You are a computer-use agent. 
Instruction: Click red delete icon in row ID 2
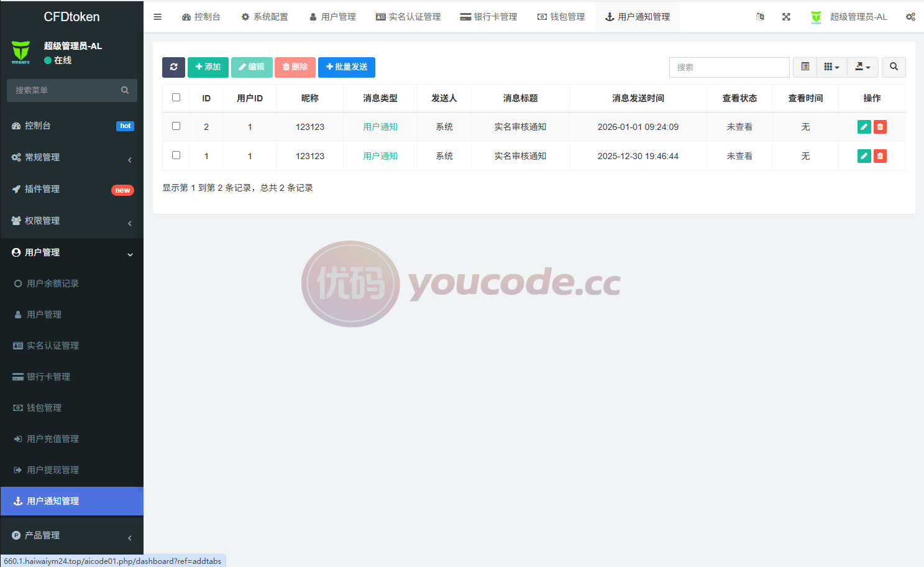coord(880,127)
